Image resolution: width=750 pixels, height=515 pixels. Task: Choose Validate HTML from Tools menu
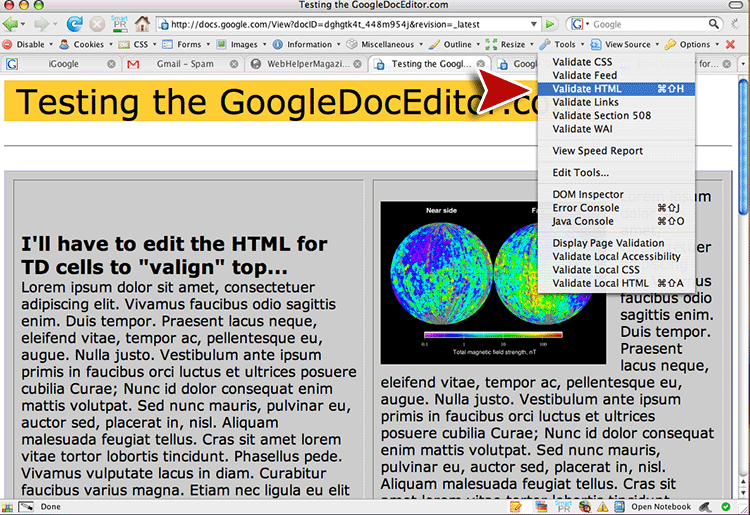[x=586, y=89]
